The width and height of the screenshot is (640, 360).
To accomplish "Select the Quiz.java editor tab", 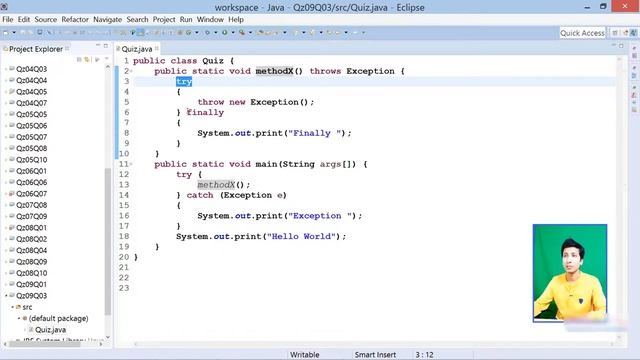I will click(x=137, y=49).
